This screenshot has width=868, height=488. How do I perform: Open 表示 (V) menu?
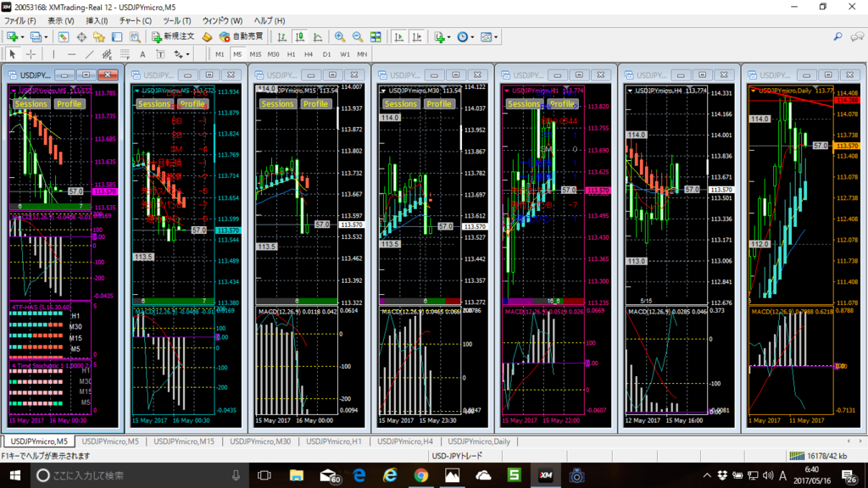61,20
